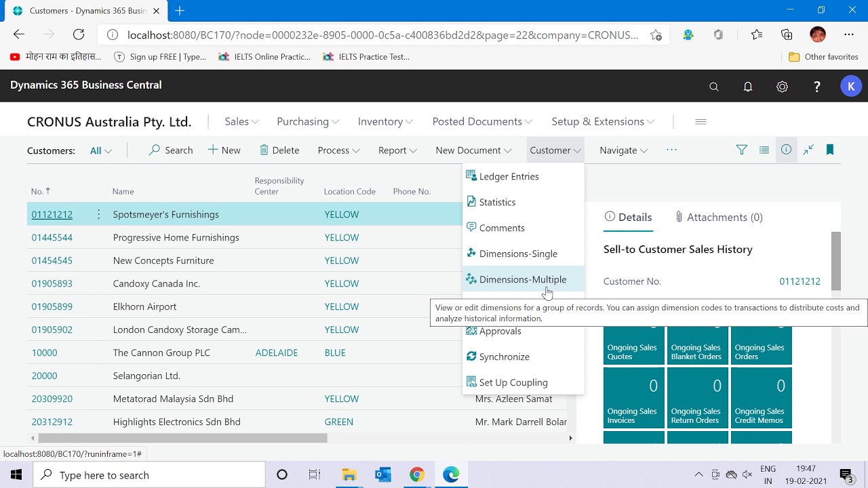Create a New customer

coord(224,150)
